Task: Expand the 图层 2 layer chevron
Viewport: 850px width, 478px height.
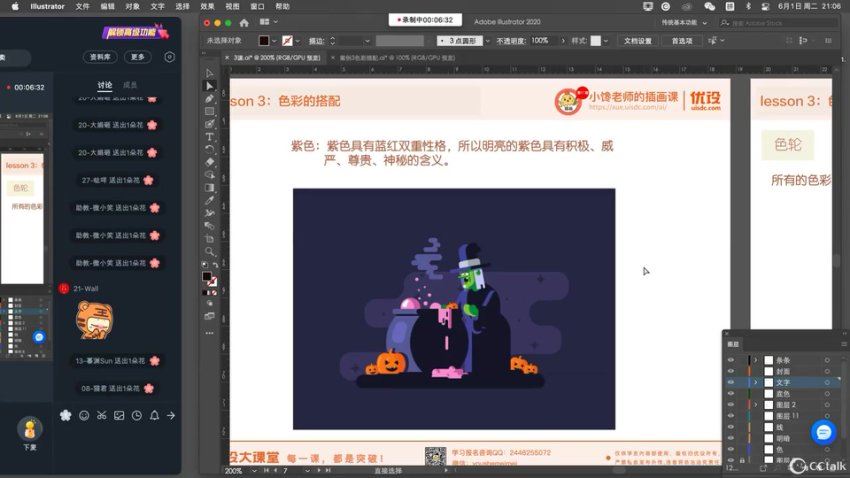Action: tap(756, 404)
